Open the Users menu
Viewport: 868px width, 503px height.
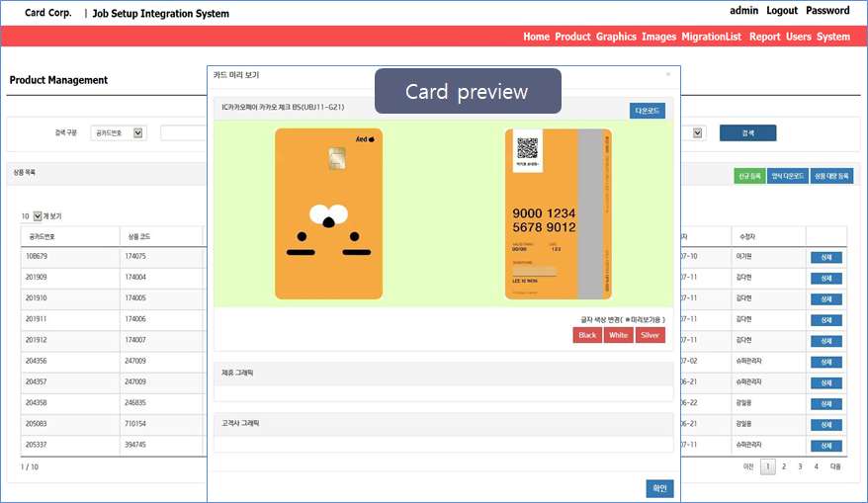798,37
